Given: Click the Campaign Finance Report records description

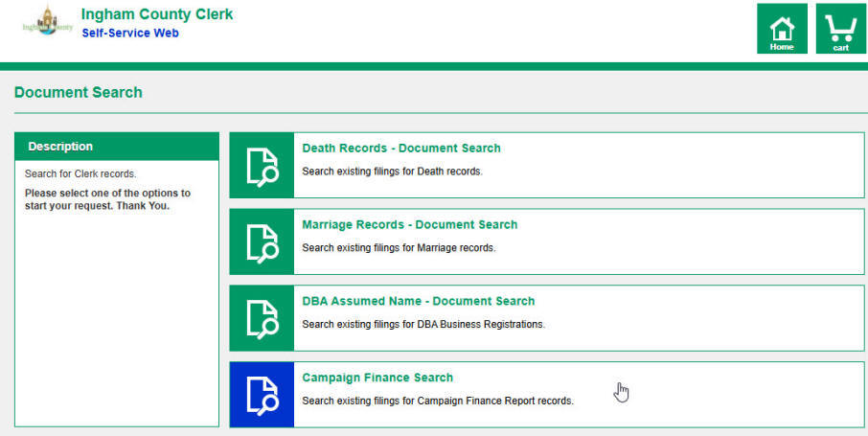Looking at the screenshot, I should (437, 402).
